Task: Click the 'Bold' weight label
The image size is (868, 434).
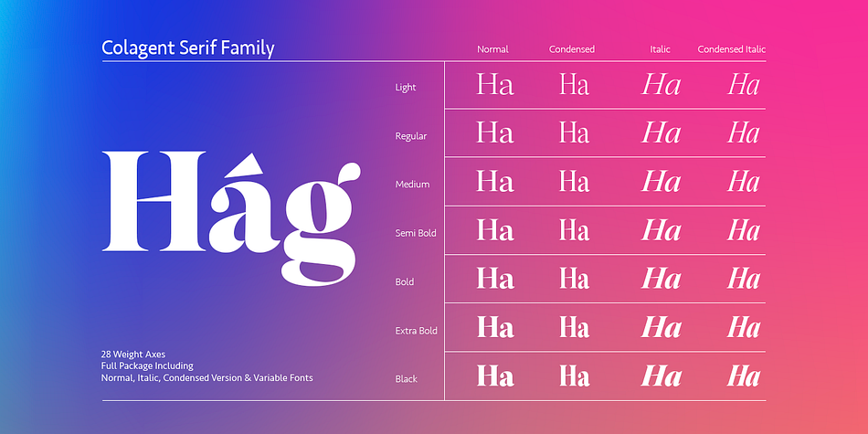Action: [404, 281]
